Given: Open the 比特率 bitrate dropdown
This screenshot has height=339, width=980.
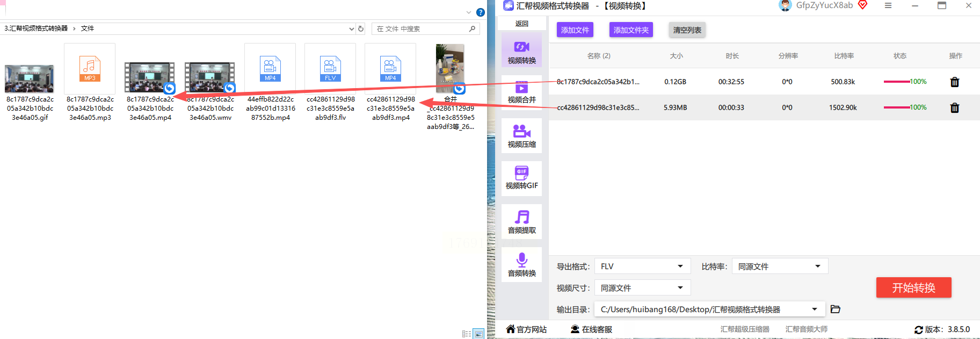Looking at the screenshot, I should point(780,266).
